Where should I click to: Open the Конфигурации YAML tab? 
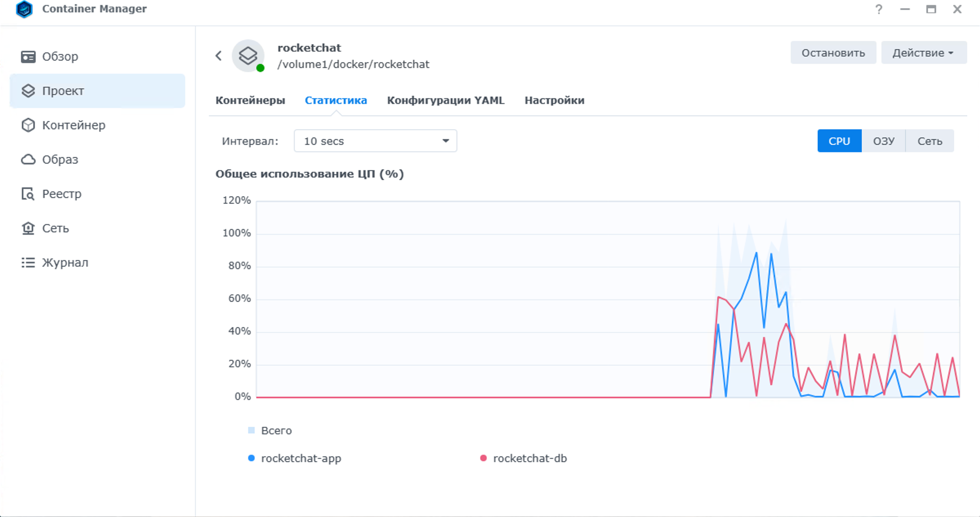[x=446, y=100]
